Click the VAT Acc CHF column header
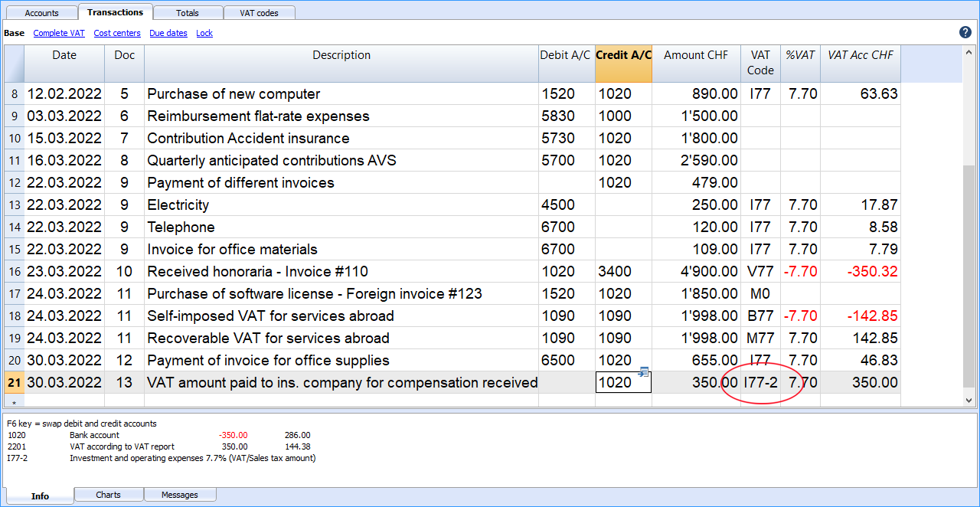 (861, 64)
